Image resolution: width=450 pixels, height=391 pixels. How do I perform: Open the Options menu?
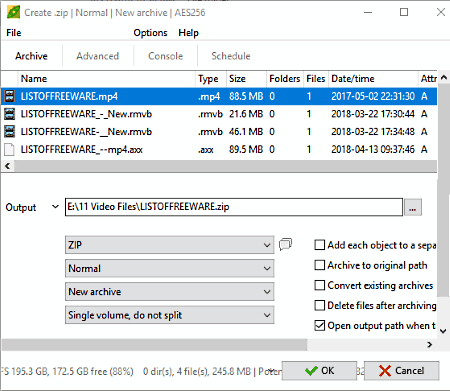tap(150, 33)
